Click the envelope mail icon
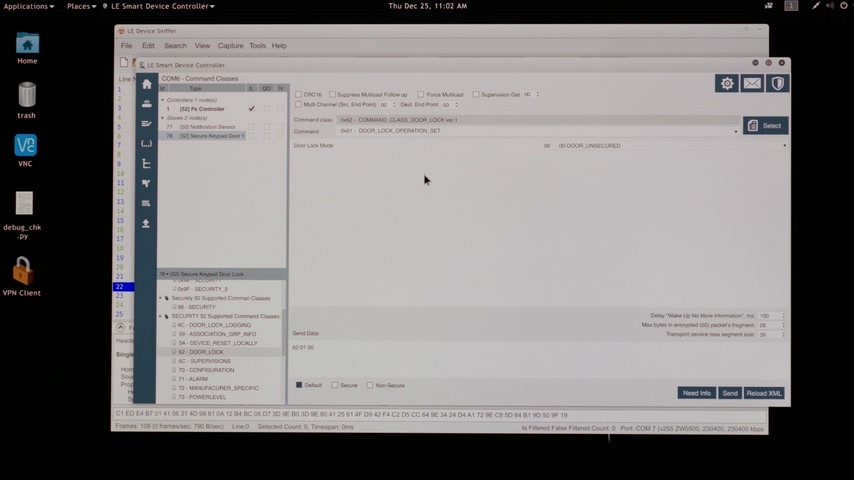 752,84
